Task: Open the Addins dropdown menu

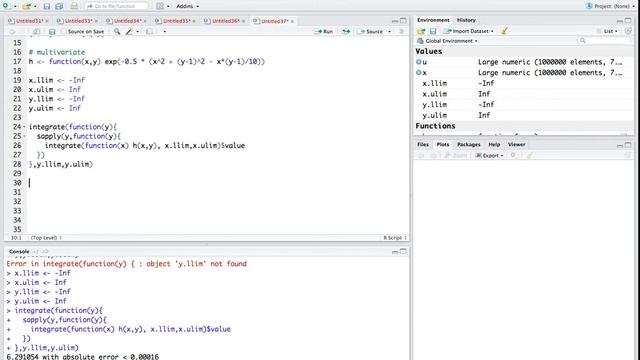Action: pos(187,6)
